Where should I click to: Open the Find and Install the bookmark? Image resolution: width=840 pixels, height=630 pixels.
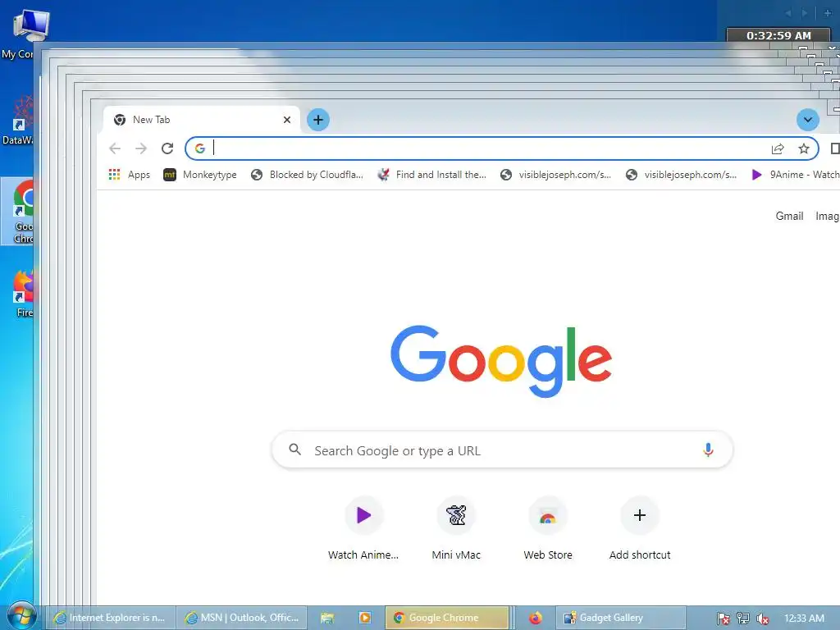click(x=432, y=175)
